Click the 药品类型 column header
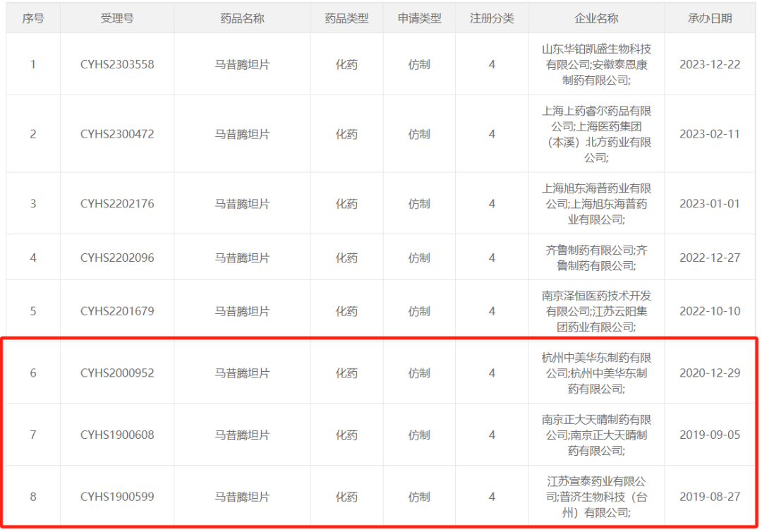762x532 pixels. 346,18
